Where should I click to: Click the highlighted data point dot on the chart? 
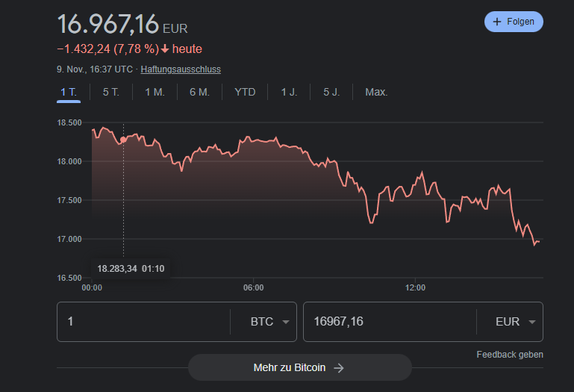coord(123,139)
